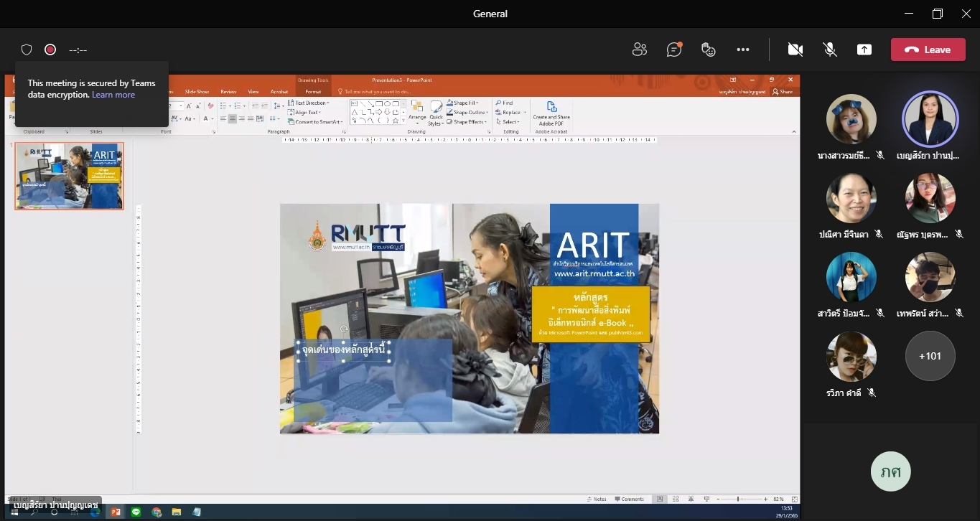Adjust the PowerPoint zoom slider handle

(738, 499)
